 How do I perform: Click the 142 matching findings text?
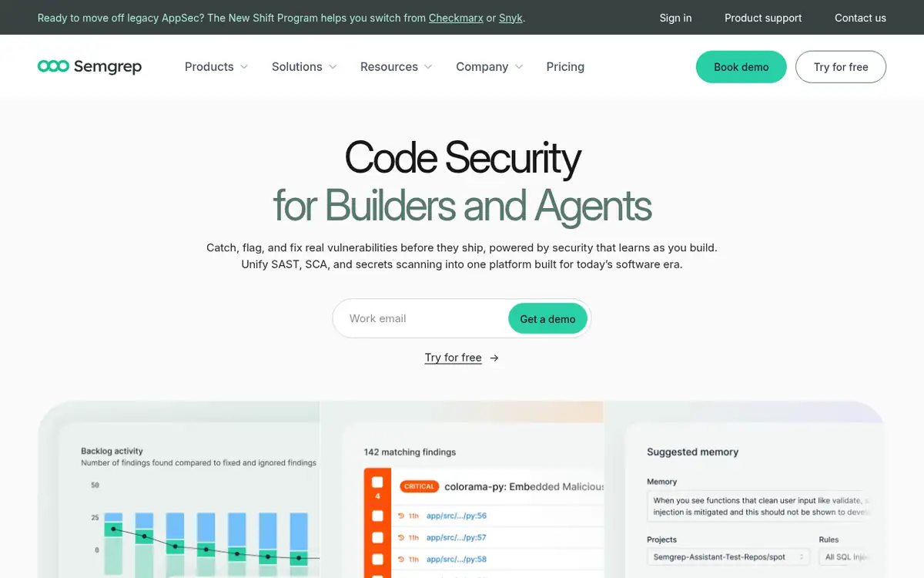click(410, 452)
